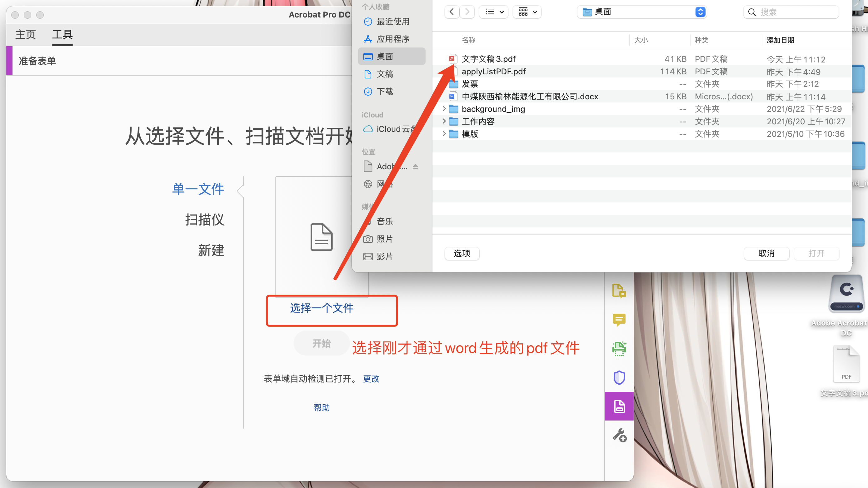
Task: Select the green scan/print enhance icon
Action: coord(619,348)
